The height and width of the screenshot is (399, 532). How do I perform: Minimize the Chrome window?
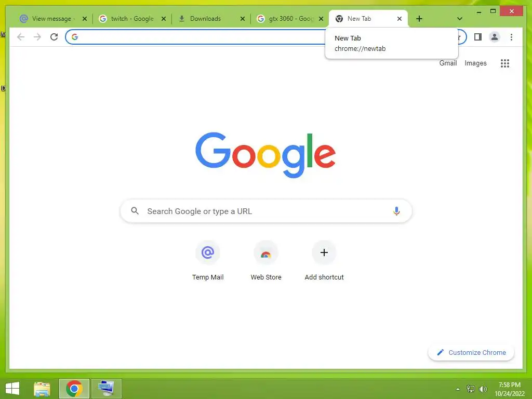(478, 11)
